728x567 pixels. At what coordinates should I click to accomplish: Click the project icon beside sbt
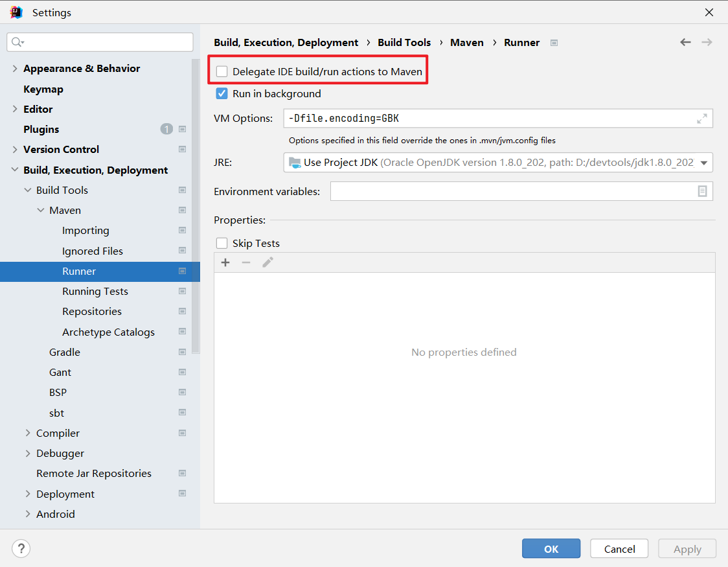(183, 413)
